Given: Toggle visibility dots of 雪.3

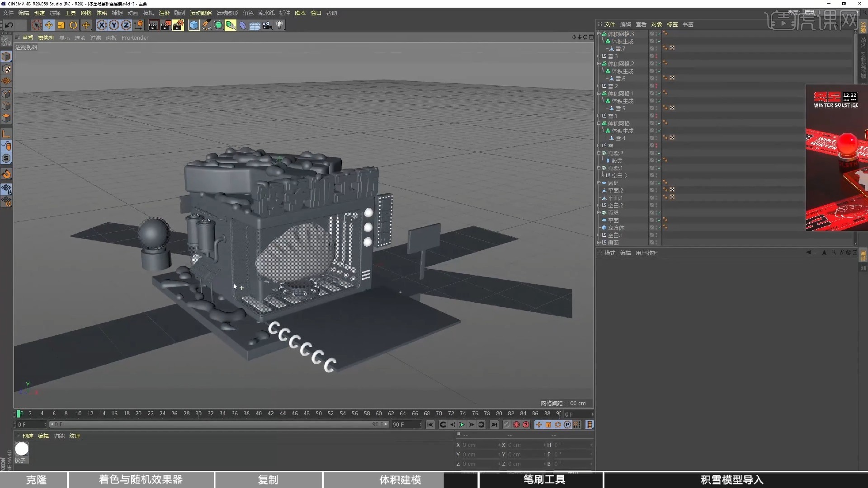Looking at the screenshot, I should pos(656,56).
